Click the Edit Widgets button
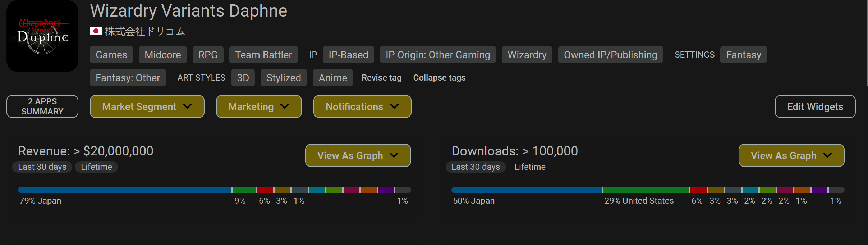The image size is (868, 245). click(815, 106)
